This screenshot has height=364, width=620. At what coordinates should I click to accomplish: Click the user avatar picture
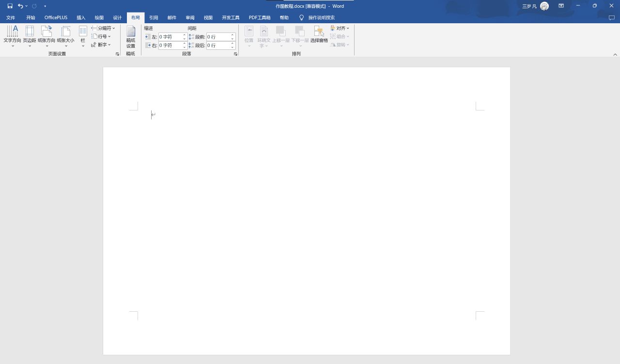point(544,6)
